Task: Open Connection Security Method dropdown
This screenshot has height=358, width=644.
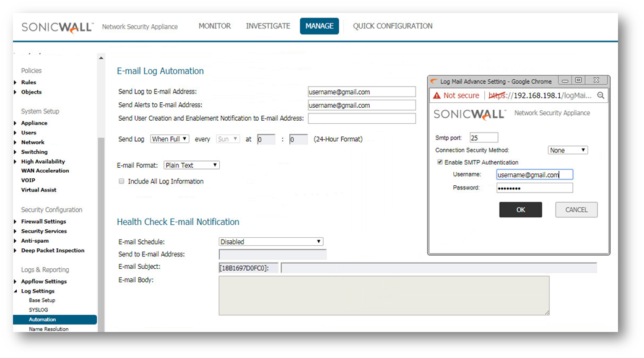Action: [568, 150]
